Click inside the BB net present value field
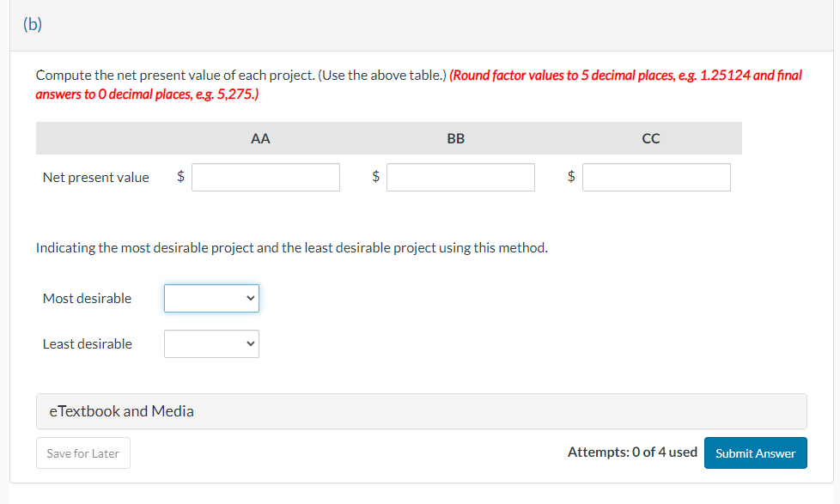The height and width of the screenshot is (504, 840). tap(460, 177)
